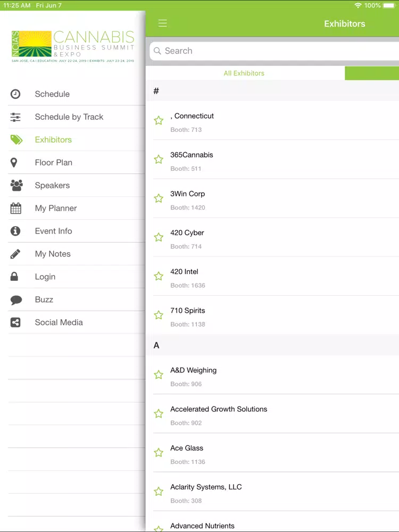Open the hamburger menu icon
The width and height of the screenshot is (399, 532).
[x=162, y=23]
